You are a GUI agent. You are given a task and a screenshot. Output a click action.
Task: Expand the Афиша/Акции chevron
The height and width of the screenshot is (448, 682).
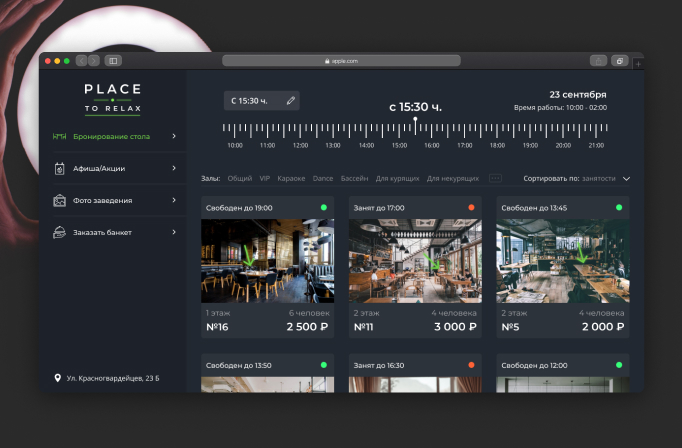[x=174, y=168]
